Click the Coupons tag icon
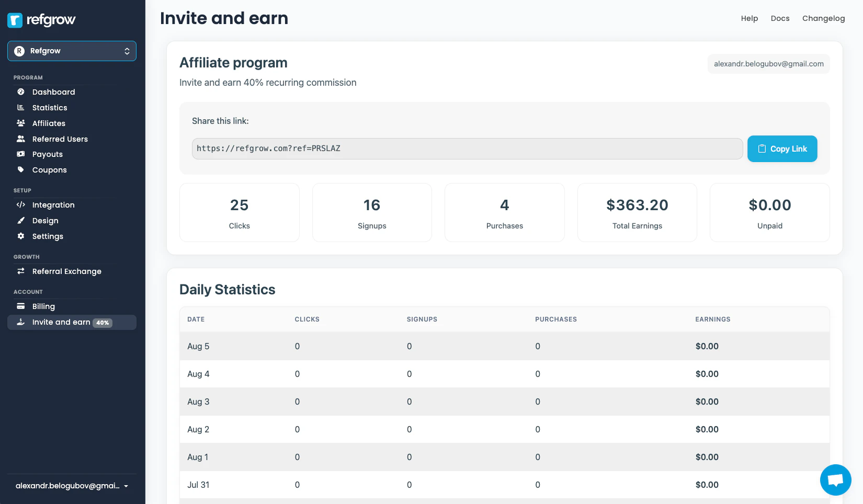 coord(20,170)
